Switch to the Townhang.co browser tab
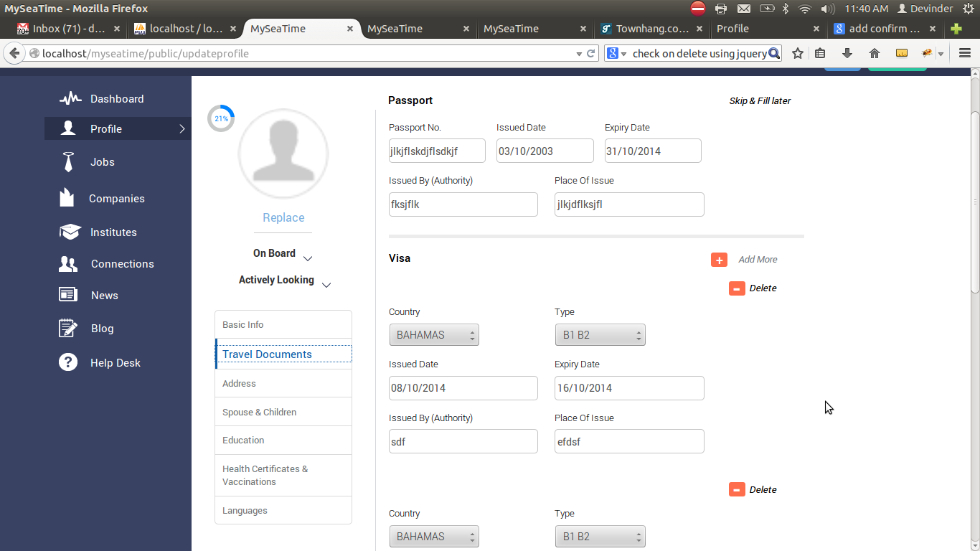980x551 pixels. coord(651,29)
